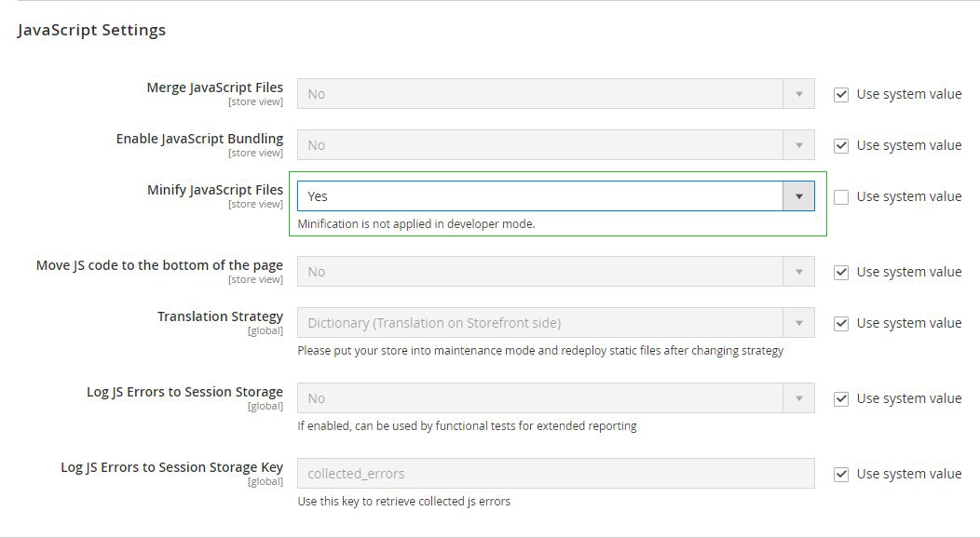Click the Log JS Errors to Session Storage Key label

pyautogui.click(x=171, y=467)
